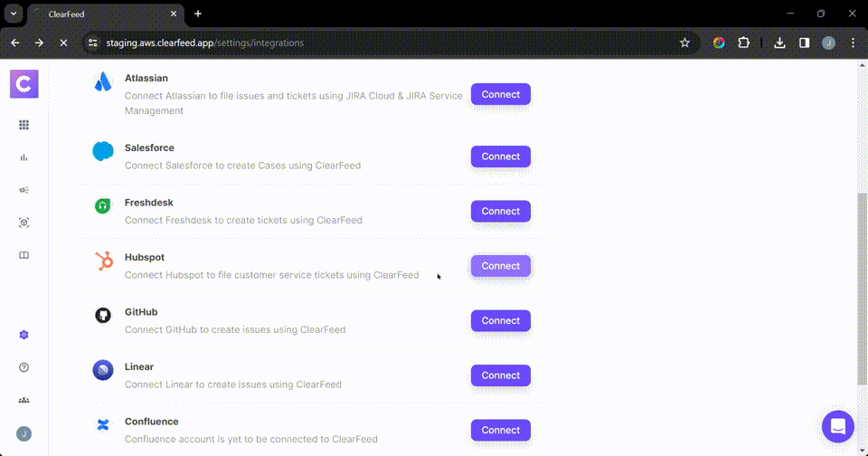
Task: Bookmark this page with star icon
Action: (x=684, y=43)
